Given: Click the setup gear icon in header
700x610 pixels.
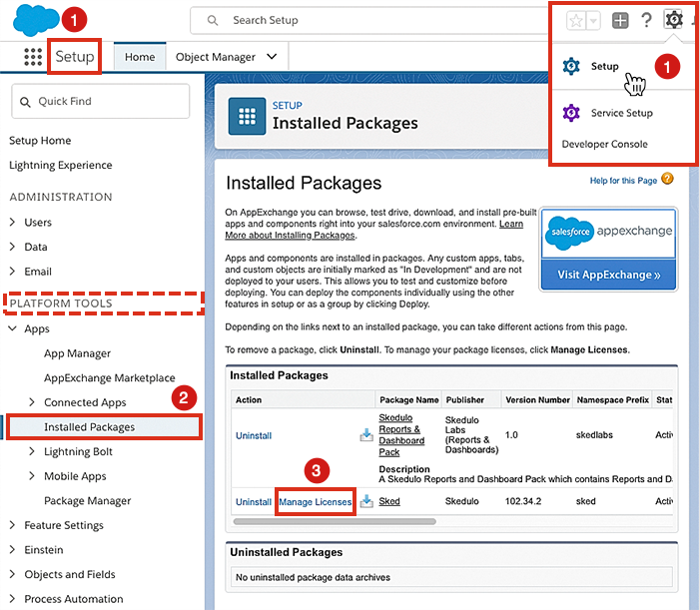Looking at the screenshot, I should [673, 20].
